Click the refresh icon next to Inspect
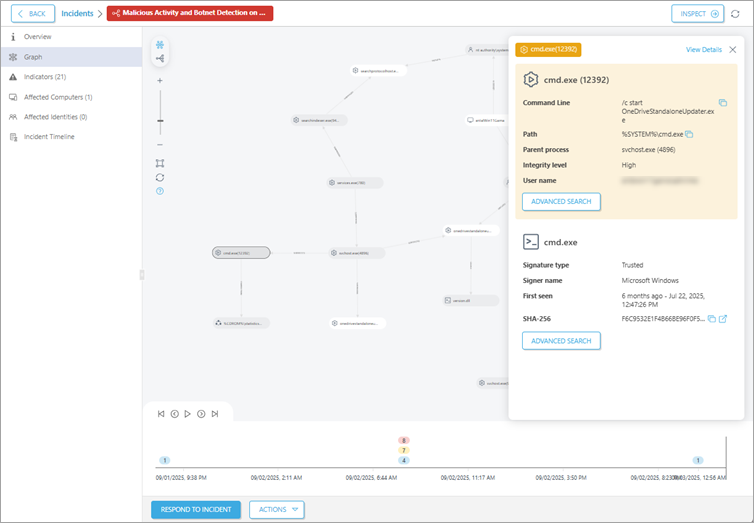 point(736,14)
